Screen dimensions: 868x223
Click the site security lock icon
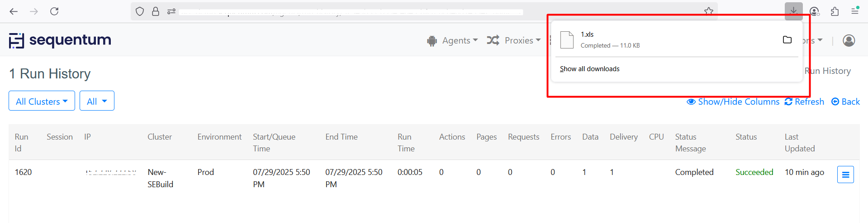tap(156, 11)
